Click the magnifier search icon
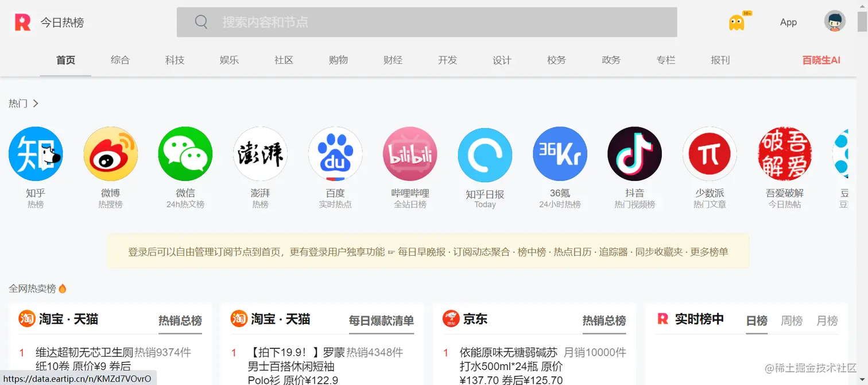The image size is (868, 385). 201,22
